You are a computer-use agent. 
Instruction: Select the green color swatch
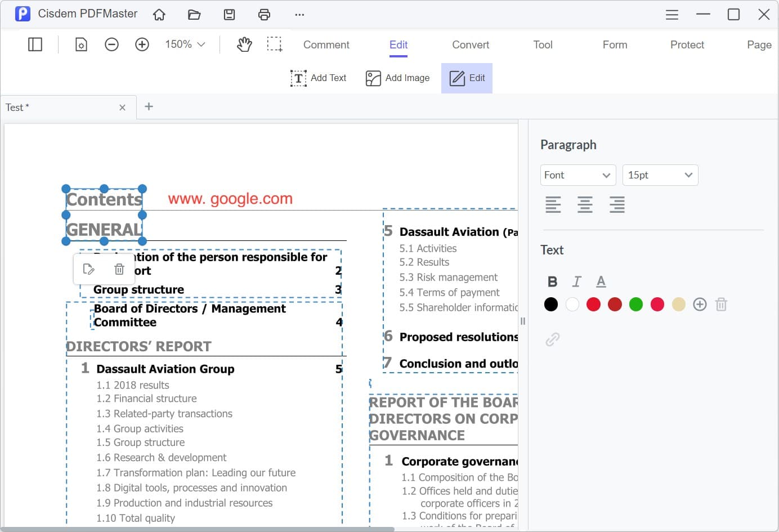[636, 304]
